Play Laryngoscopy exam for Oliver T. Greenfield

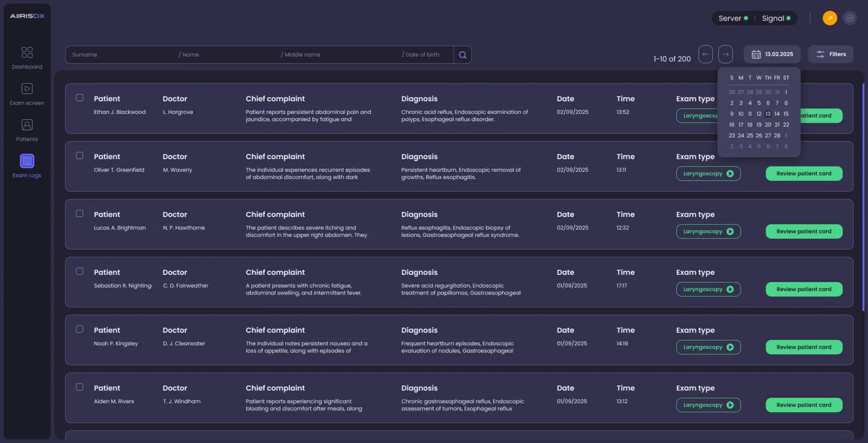[x=708, y=174]
